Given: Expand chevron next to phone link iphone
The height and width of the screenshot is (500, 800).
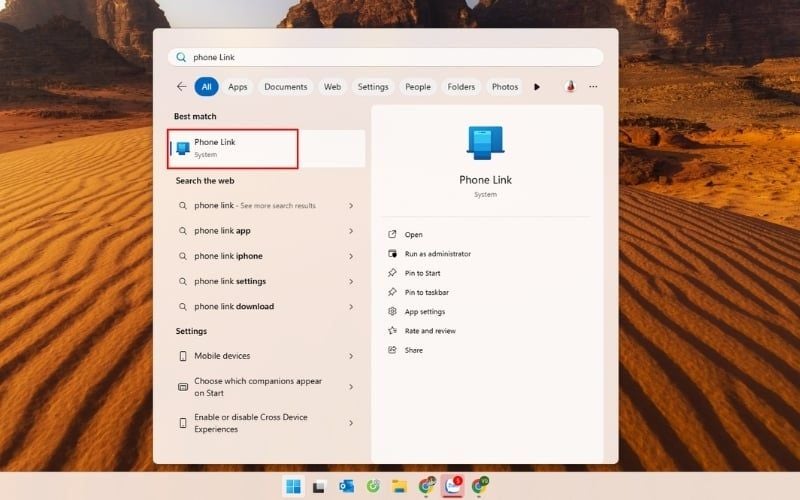Looking at the screenshot, I should [x=351, y=256].
